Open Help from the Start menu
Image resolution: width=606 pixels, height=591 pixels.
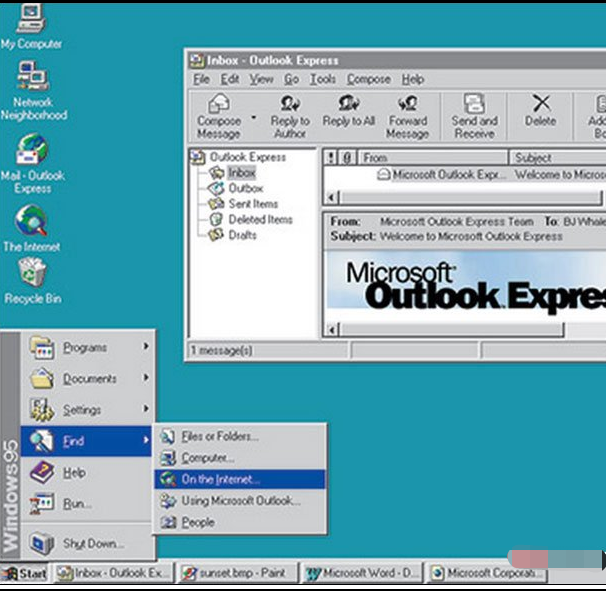click(x=88, y=472)
